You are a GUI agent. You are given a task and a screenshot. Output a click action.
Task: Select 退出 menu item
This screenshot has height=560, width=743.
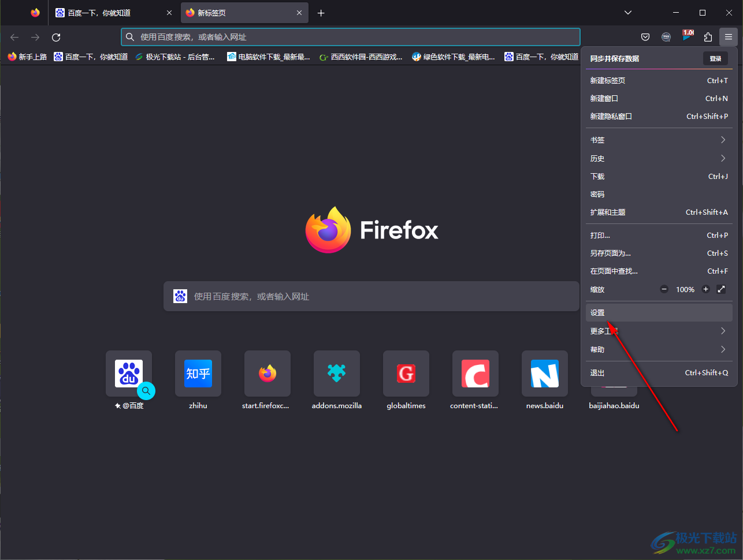point(659,372)
